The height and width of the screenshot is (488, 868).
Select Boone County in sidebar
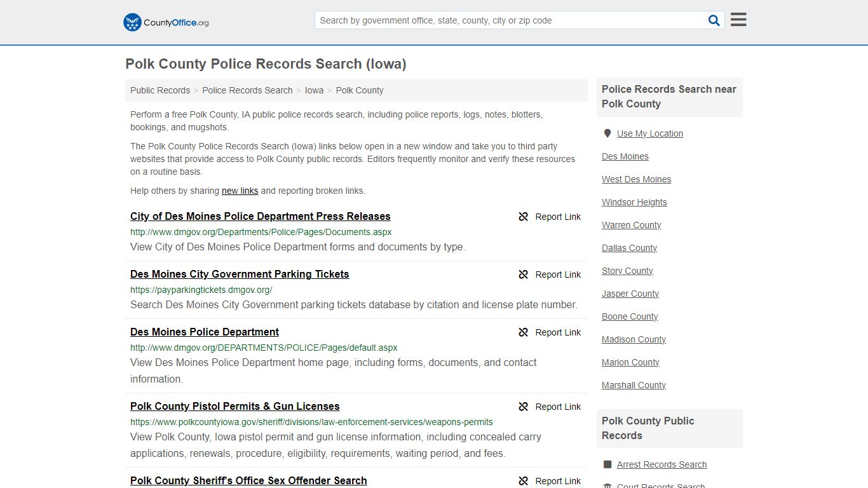pyautogui.click(x=630, y=316)
